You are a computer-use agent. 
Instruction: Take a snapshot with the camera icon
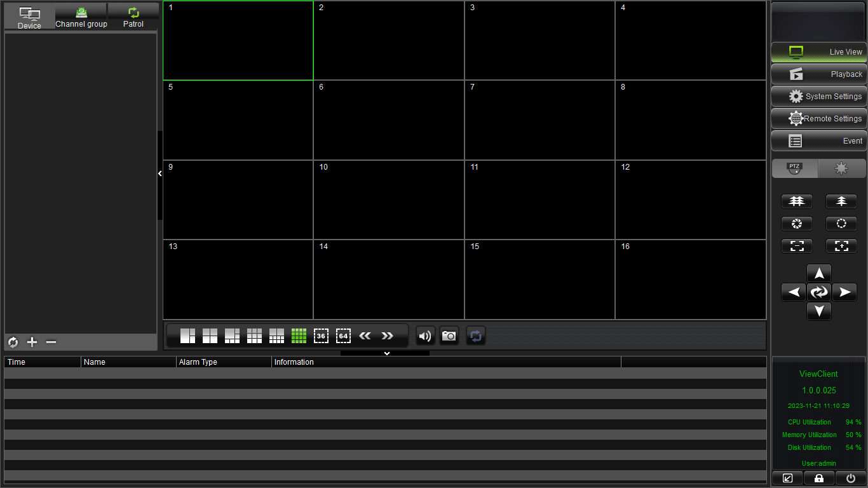(x=449, y=336)
